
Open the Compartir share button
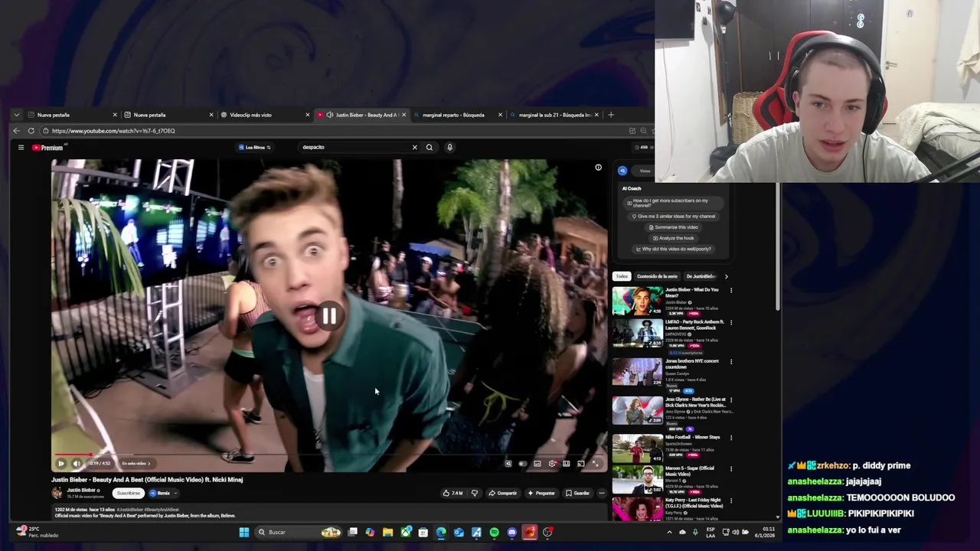point(503,493)
